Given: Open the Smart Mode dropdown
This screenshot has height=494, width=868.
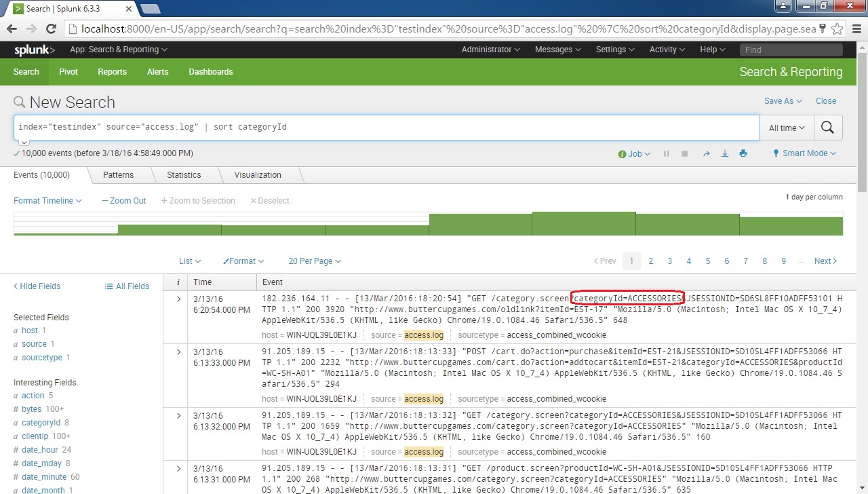Looking at the screenshot, I should point(804,153).
